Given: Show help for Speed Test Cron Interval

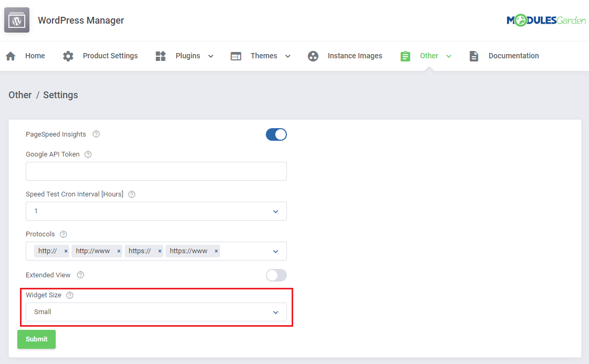Looking at the screenshot, I should point(131,194).
